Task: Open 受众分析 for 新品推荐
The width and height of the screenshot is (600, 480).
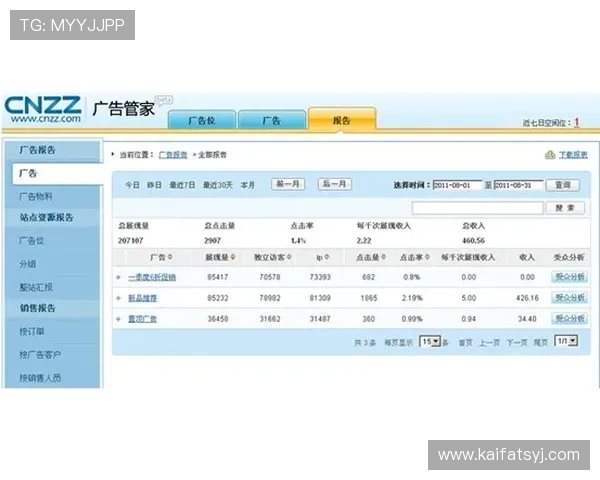Action: [x=570, y=297]
